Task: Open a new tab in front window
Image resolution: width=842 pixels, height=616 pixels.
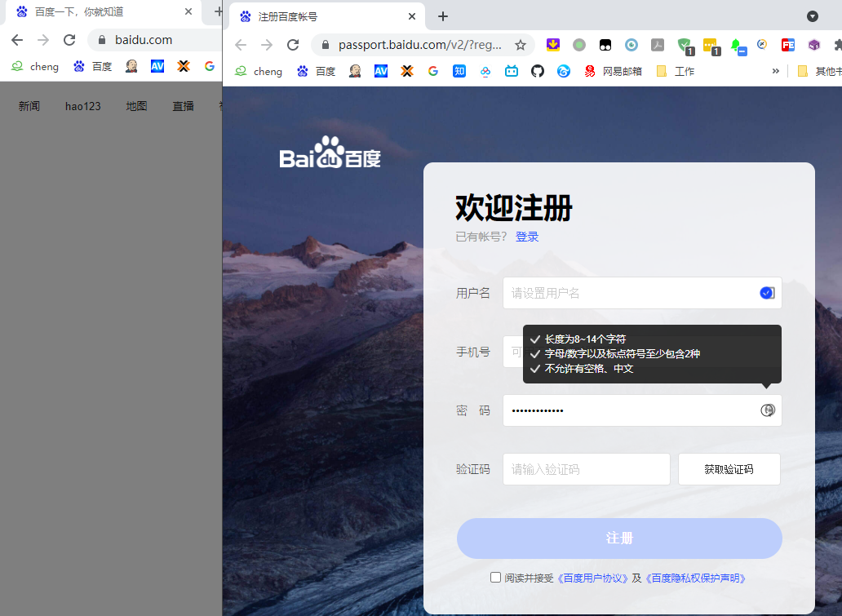Action: pyautogui.click(x=443, y=16)
